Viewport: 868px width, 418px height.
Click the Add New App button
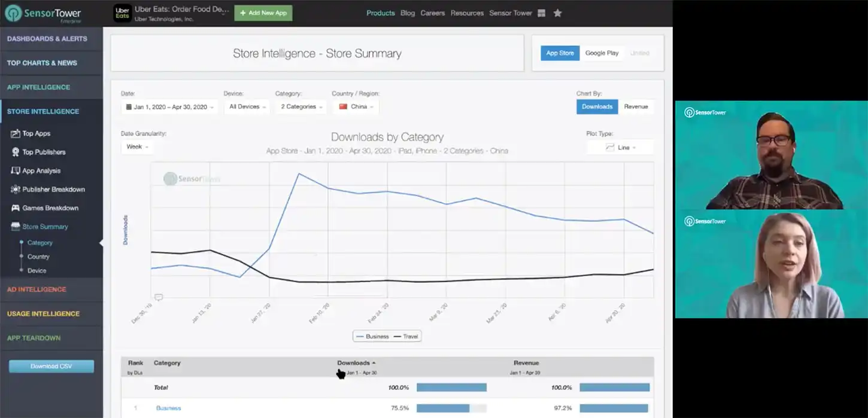click(x=263, y=13)
